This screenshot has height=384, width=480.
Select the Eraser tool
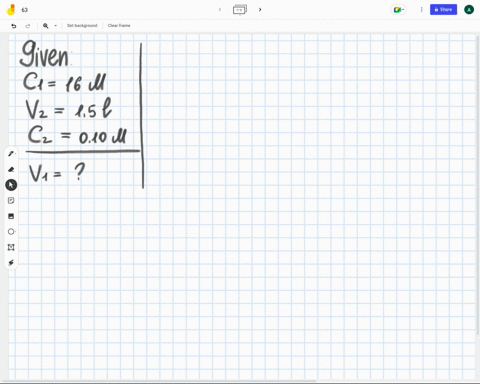(11, 169)
